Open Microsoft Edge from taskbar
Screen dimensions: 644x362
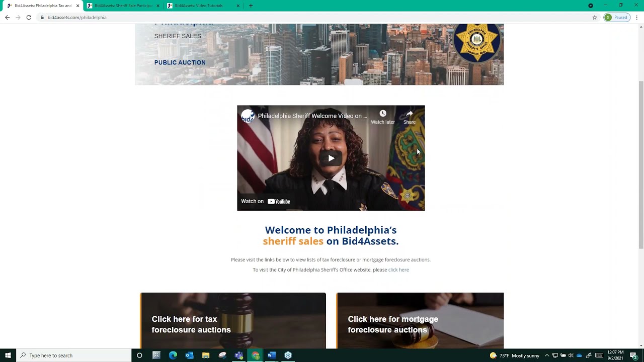[173, 355]
